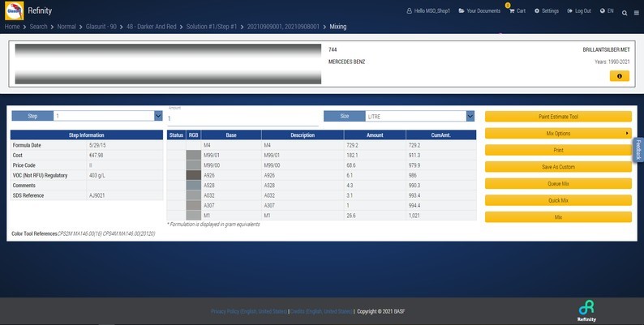Select the M4 base cell
The width and height of the screenshot is (644, 325).
(x=231, y=145)
